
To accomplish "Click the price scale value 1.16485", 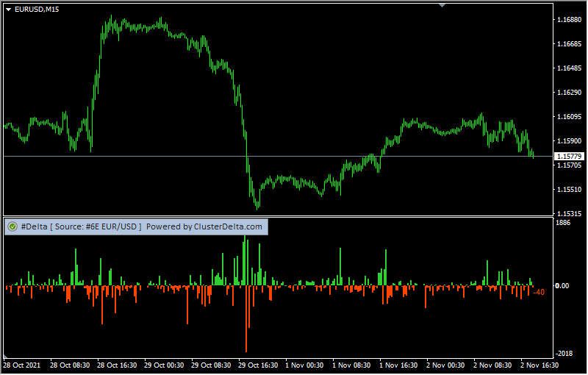I will coord(569,68).
